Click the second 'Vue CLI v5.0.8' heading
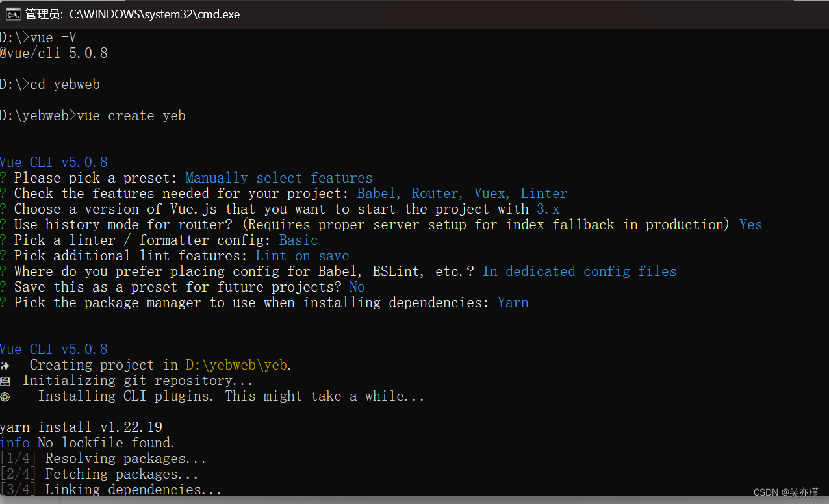 (54, 349)
